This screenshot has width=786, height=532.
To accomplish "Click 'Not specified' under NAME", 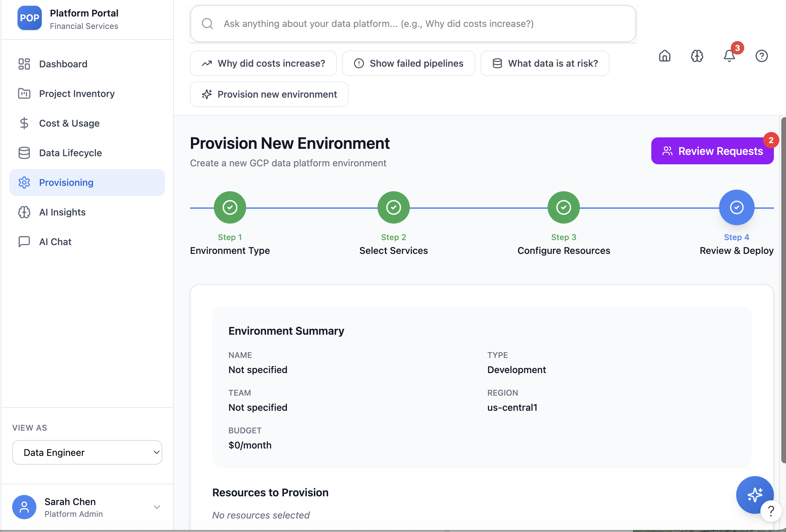I will (x=258, y=370).
